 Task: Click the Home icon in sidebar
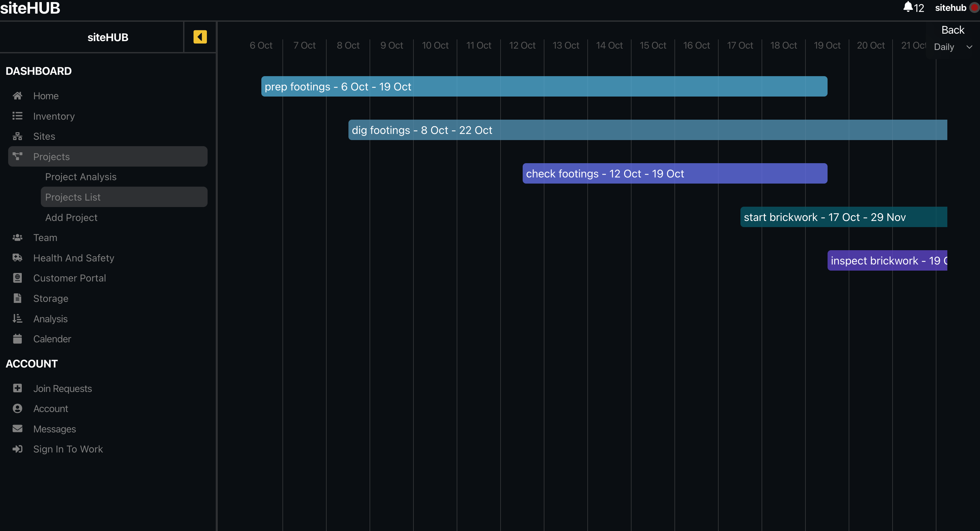point(17,96)
